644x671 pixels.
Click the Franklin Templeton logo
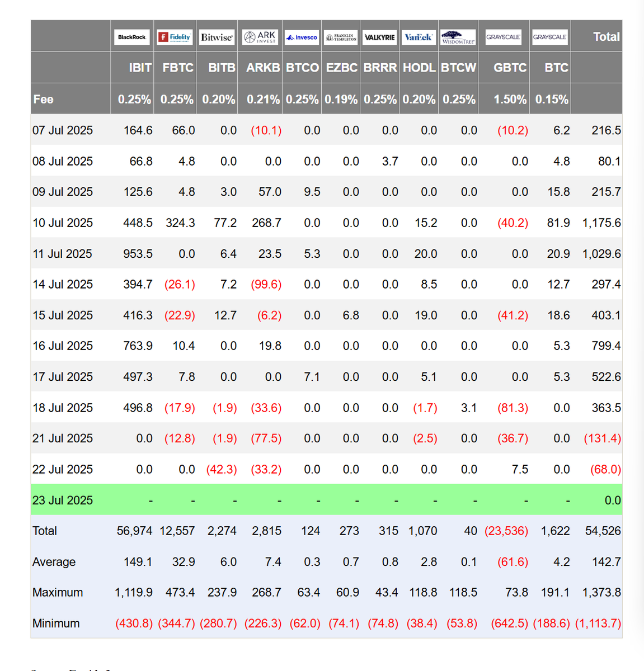pyautogui.click(x=341, y=37)
